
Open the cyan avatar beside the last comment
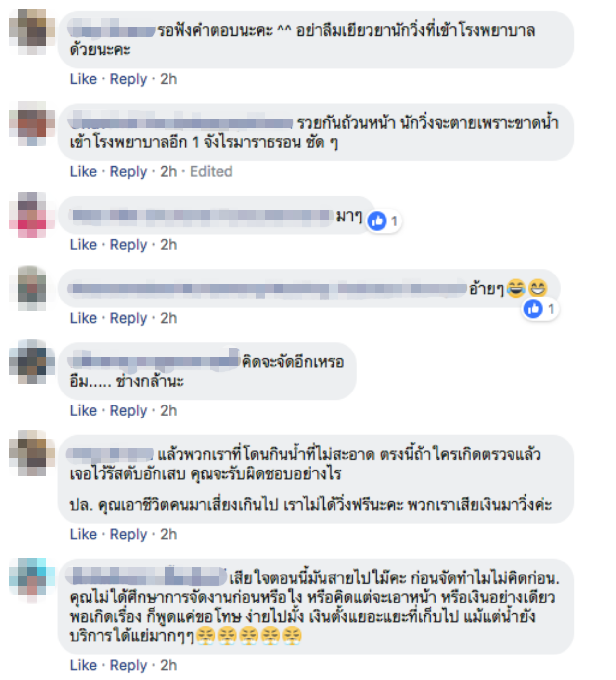(32, 581)
